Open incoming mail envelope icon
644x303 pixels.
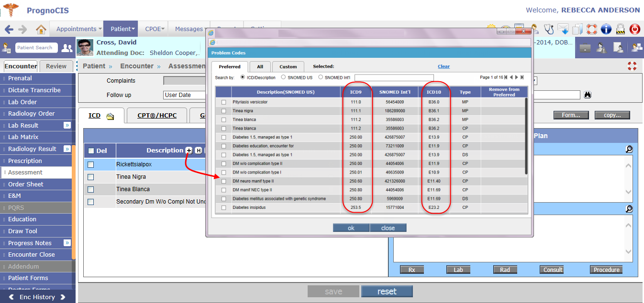[x=563, y=29]
